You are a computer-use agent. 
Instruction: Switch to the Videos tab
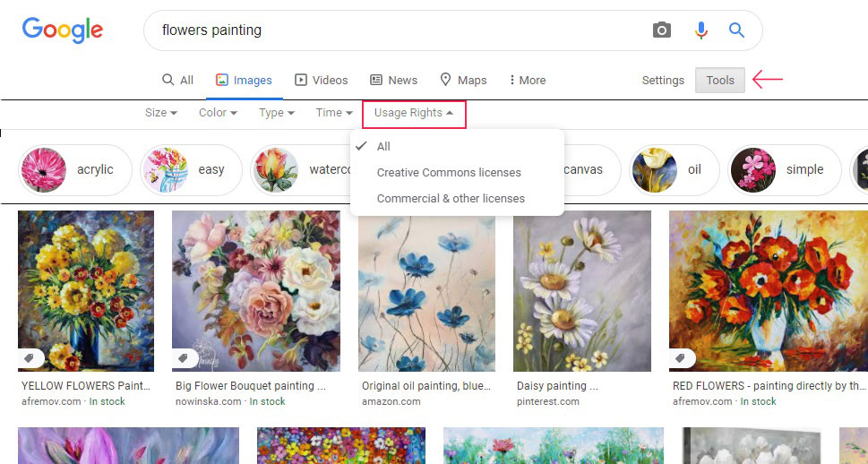point(322,81)
